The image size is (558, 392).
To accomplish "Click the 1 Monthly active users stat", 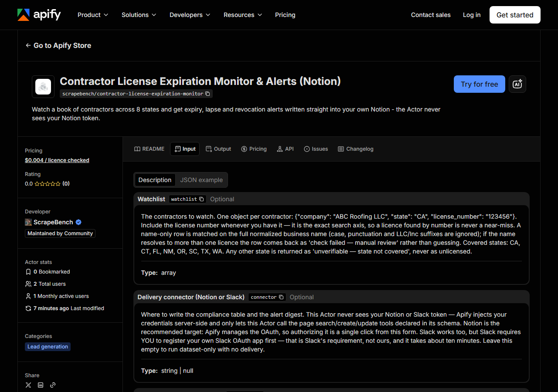I will [57, 296].
